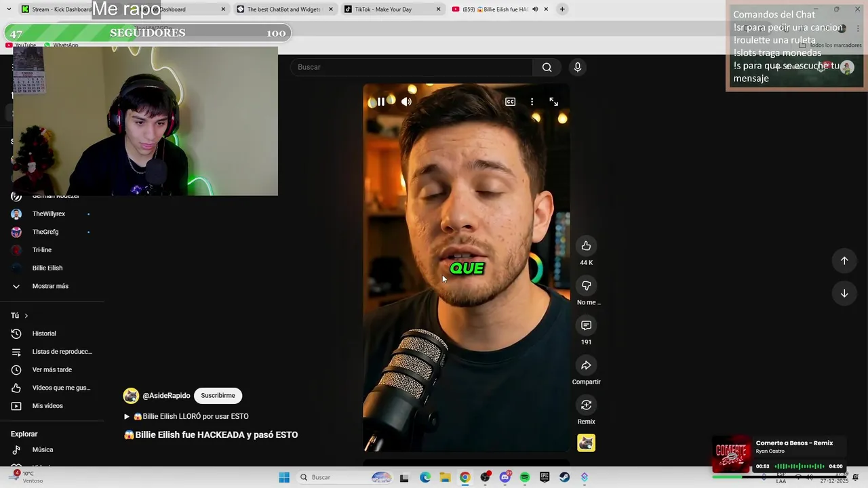
Task: Pause the Shorts video
Action: [381, 102]
